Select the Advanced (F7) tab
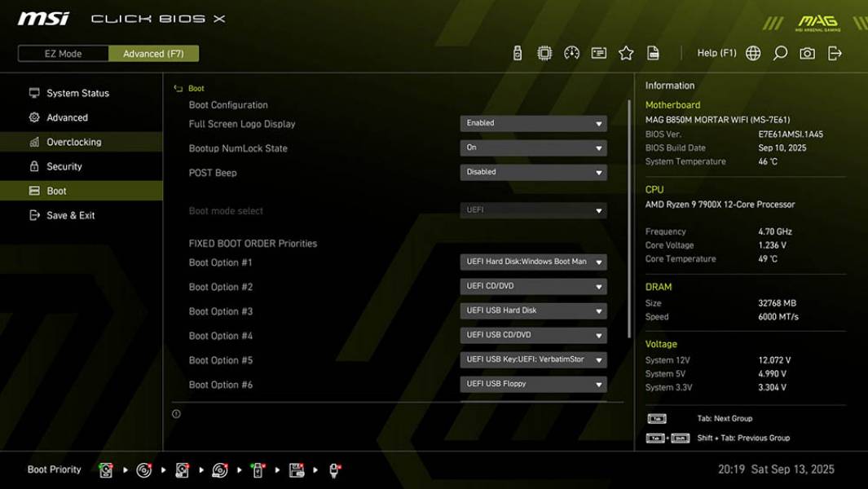Viewport: 868px width, 489px height. pyautogui.click(x=154, y=53)
